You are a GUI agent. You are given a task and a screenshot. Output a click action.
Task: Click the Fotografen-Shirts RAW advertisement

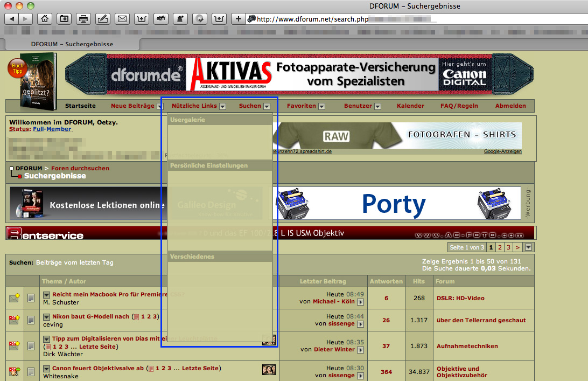pyautogui.click(x=397, y=136)
